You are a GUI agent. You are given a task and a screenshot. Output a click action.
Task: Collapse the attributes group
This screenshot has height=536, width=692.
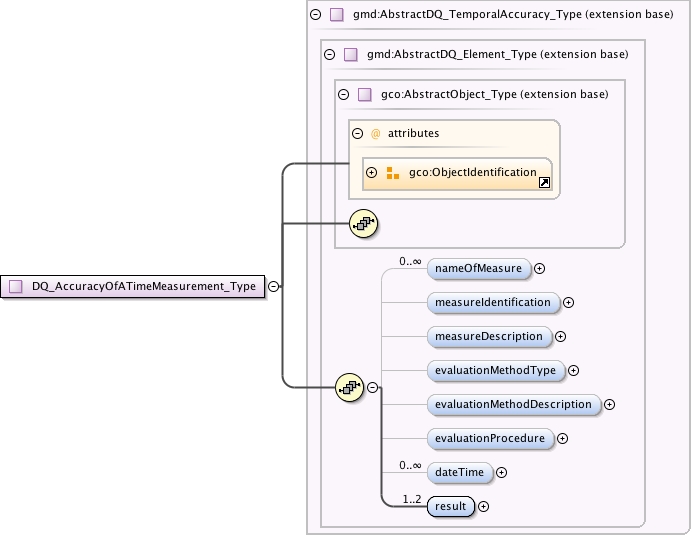point(357,133)
